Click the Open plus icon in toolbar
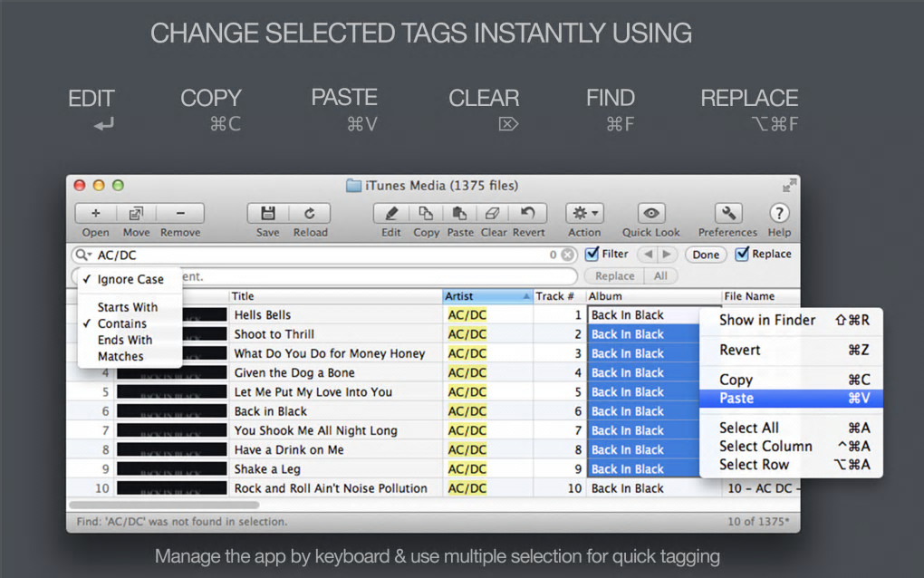Viewport: 924px width, 578px height. (95, 213)
